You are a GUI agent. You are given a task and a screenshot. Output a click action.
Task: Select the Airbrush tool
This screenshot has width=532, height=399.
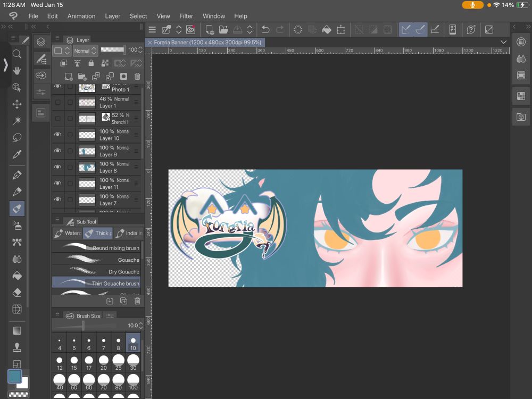16,225
